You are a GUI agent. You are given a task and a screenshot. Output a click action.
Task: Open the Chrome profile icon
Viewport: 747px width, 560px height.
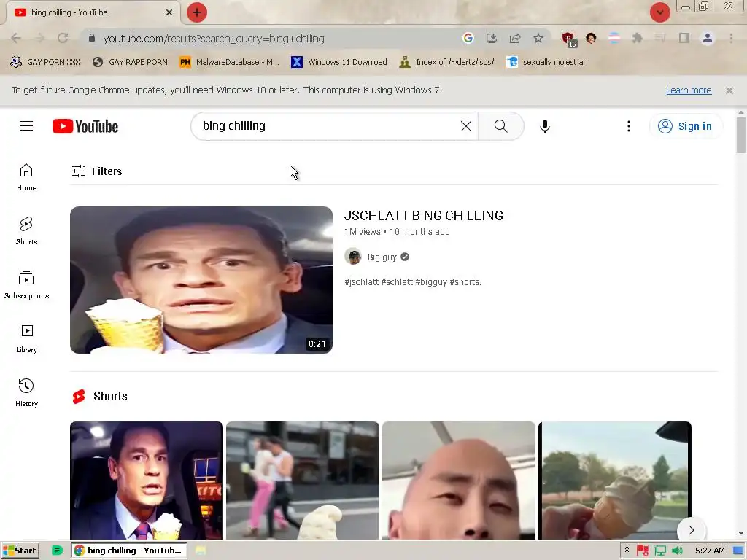708,38
